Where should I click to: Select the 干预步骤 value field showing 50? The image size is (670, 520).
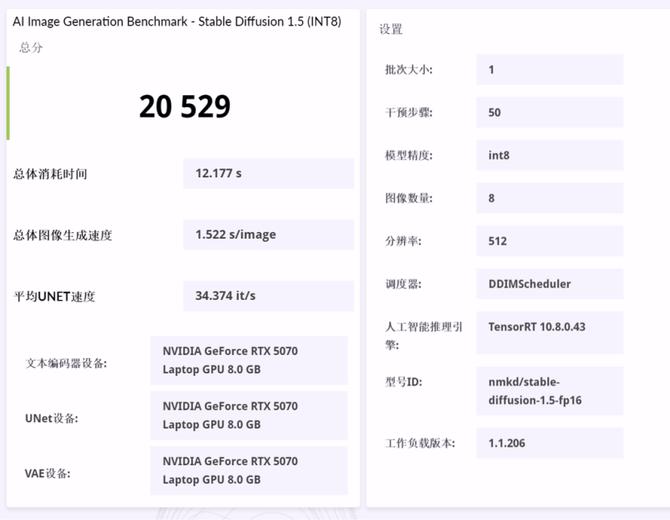click(549, 113)
